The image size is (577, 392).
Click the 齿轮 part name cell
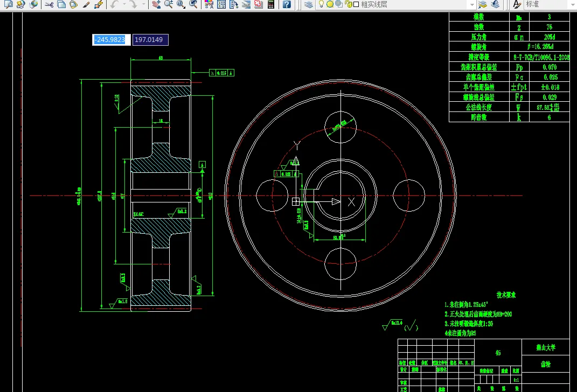click(546, 364)
